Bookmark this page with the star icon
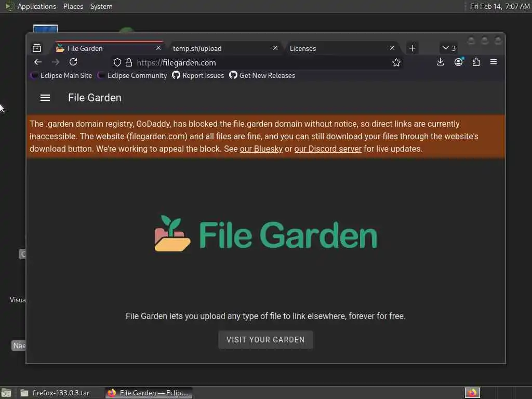Viewport: 532px width, 399px height. pos(396,62)
